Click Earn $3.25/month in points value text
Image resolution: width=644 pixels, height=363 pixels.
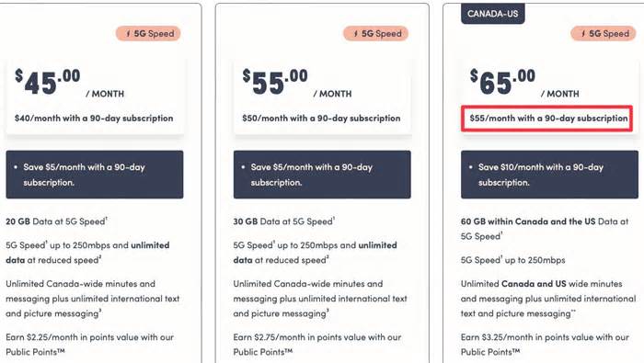tap(545, 344)
